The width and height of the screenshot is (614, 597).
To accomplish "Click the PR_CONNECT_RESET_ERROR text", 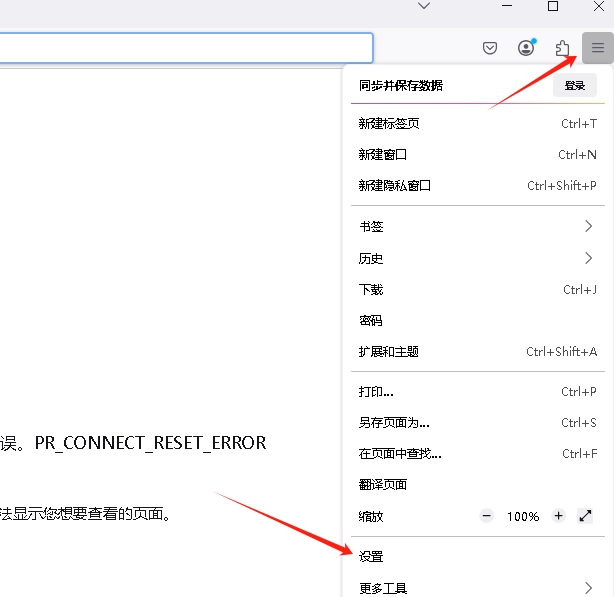I will tap(150, 443).
